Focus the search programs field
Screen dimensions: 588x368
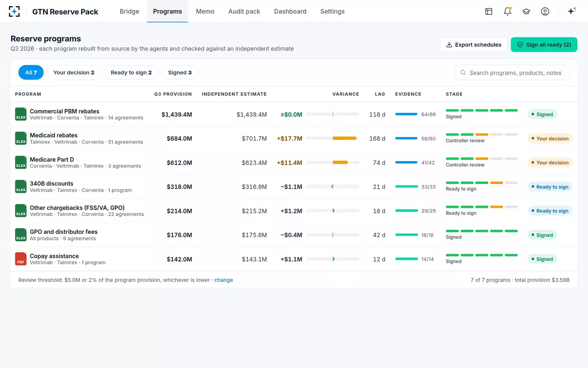pos(512,73)
